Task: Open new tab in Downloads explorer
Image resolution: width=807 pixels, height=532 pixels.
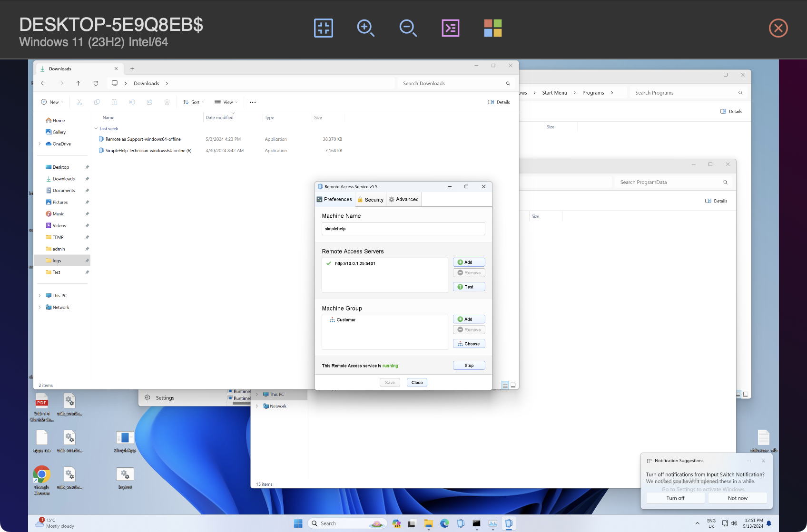Action: click(132, 69)
